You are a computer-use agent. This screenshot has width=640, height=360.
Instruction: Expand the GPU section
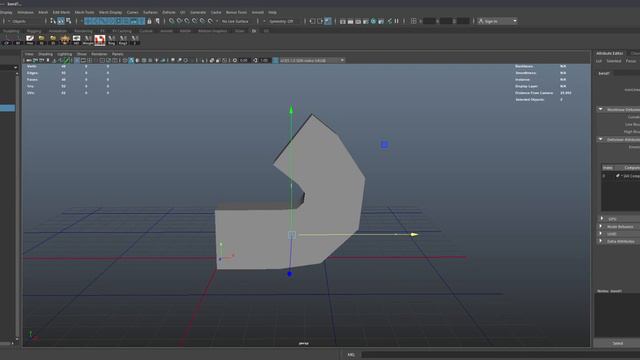(x=601, y=219)
